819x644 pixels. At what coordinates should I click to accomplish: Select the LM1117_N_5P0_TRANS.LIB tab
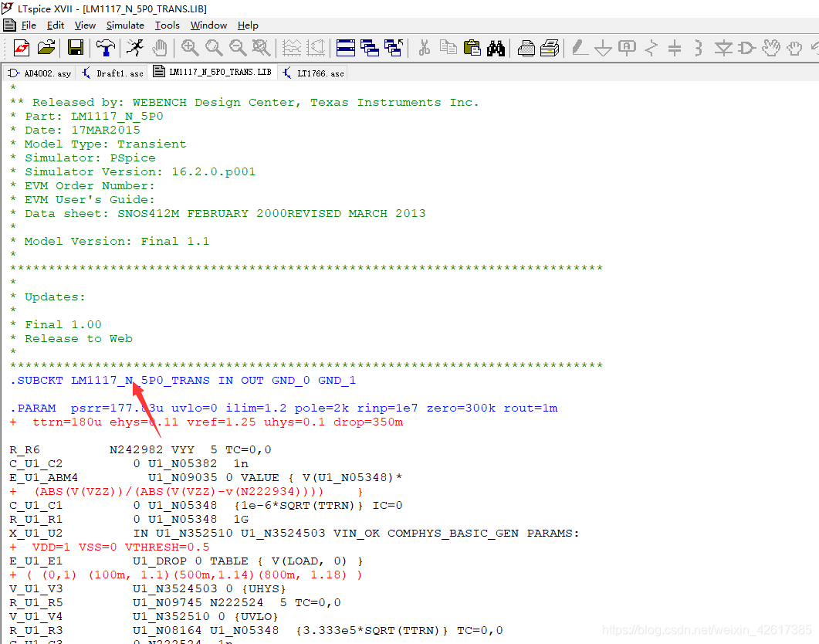[212, 72]
